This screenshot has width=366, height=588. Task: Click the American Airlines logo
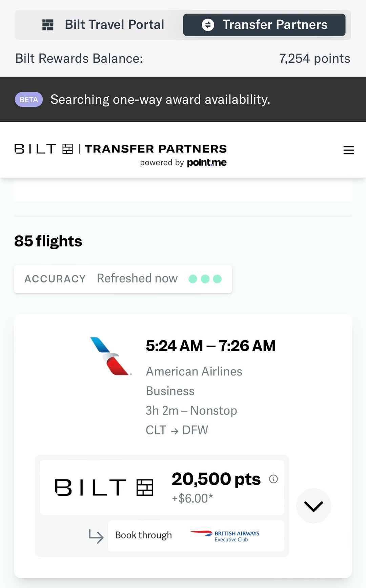pos(110,356)
